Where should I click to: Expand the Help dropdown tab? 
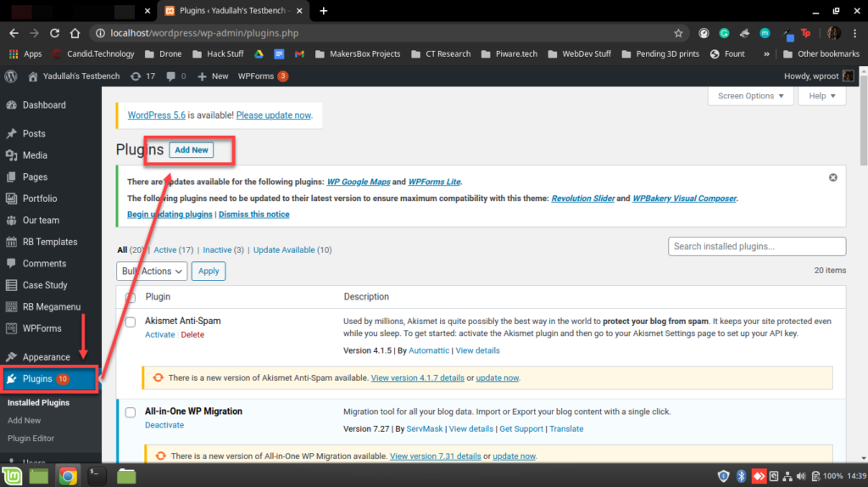pyautogui.click(x=822, y=96)
